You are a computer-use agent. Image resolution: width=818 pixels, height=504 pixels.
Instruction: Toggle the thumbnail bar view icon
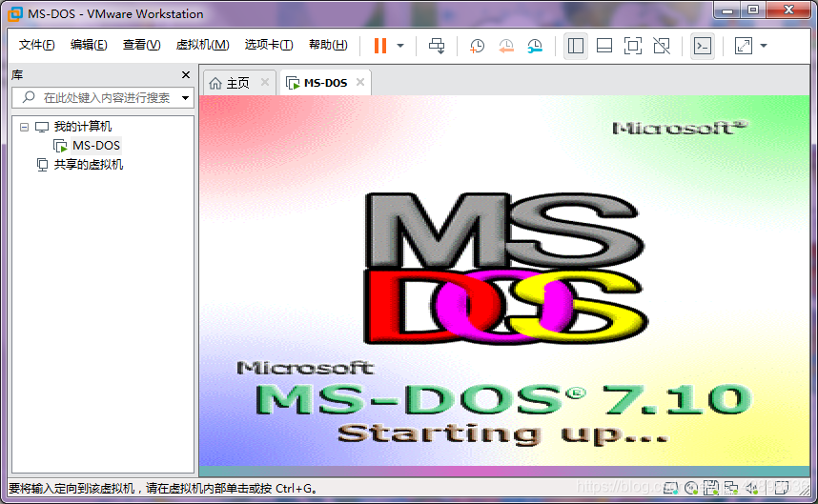(604, 46)
